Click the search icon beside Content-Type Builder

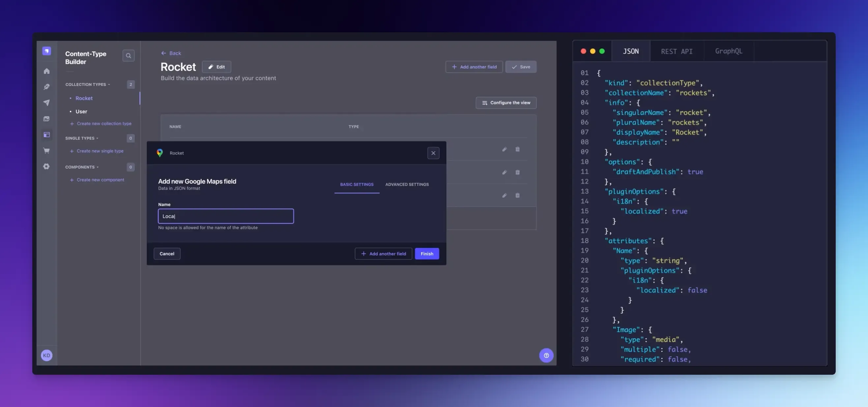pyautogui.click(x=129, y=56)
